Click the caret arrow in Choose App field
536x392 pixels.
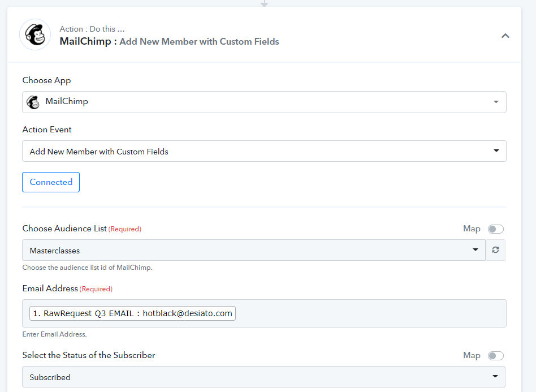[x=496, y=102]
